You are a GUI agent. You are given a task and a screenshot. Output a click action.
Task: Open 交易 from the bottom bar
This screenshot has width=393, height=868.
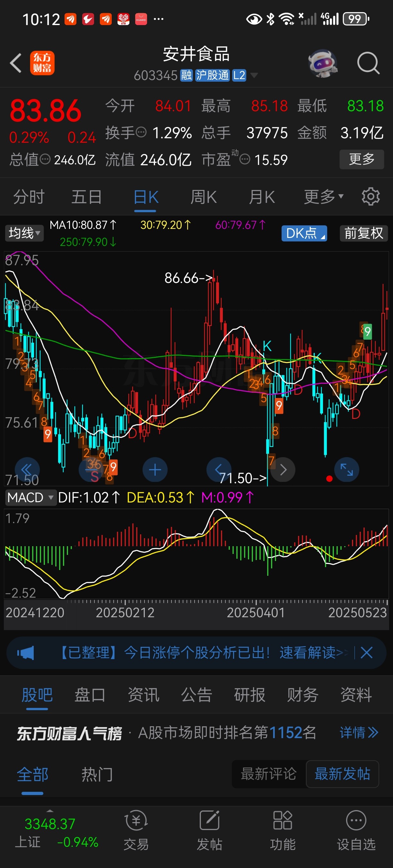click(136, 830)
